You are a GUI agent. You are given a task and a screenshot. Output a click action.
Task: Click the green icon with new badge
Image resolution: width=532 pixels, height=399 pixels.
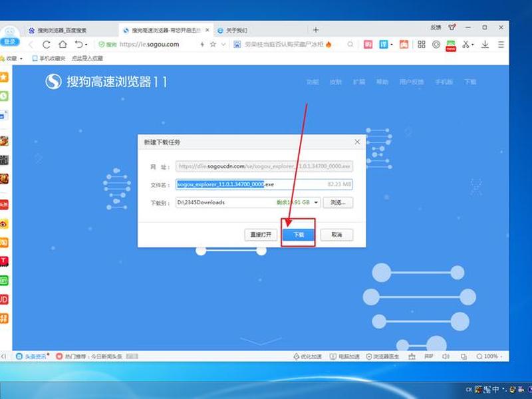click(451, 45)
